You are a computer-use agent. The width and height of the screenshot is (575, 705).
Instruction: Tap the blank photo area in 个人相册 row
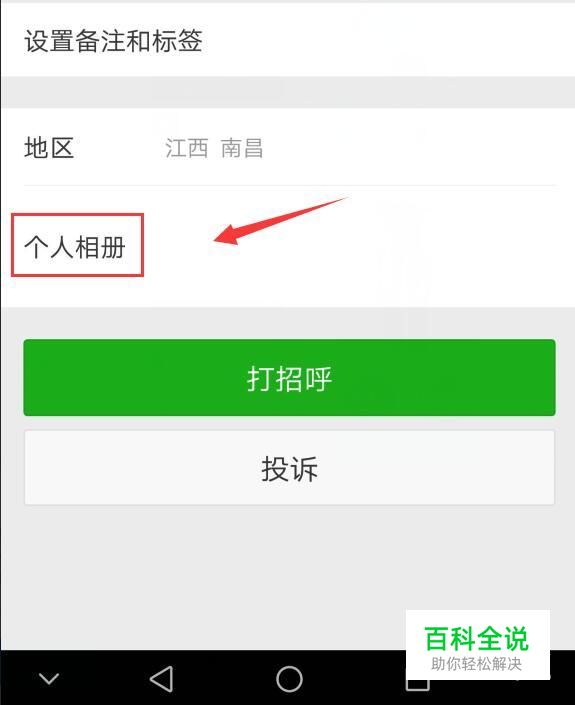(360, 246)
